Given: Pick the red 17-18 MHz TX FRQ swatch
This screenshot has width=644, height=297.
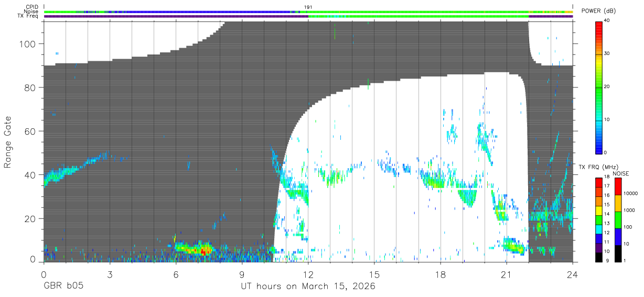Looking at the screenshot, I should (x=599, y=183).
